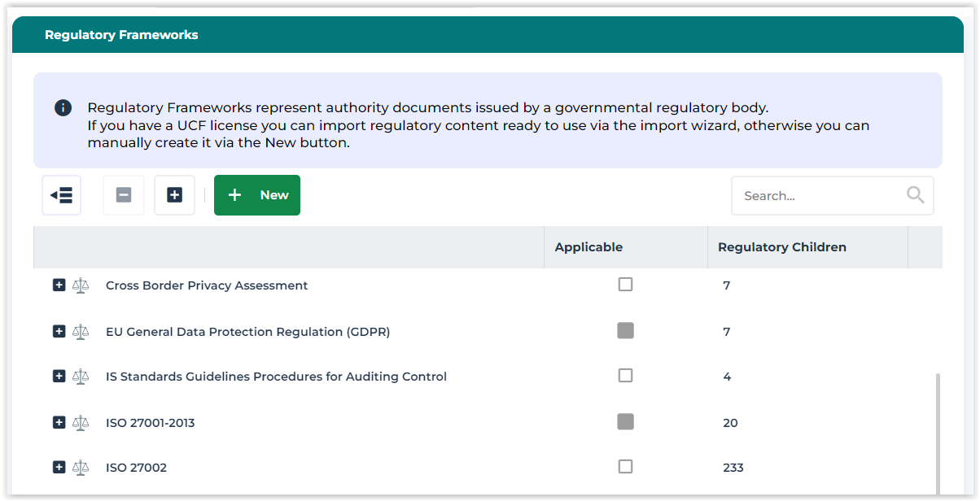Expand the EU General Data Protection Regulation row
The height and width of the screenshot is (501, 980).
59,332
